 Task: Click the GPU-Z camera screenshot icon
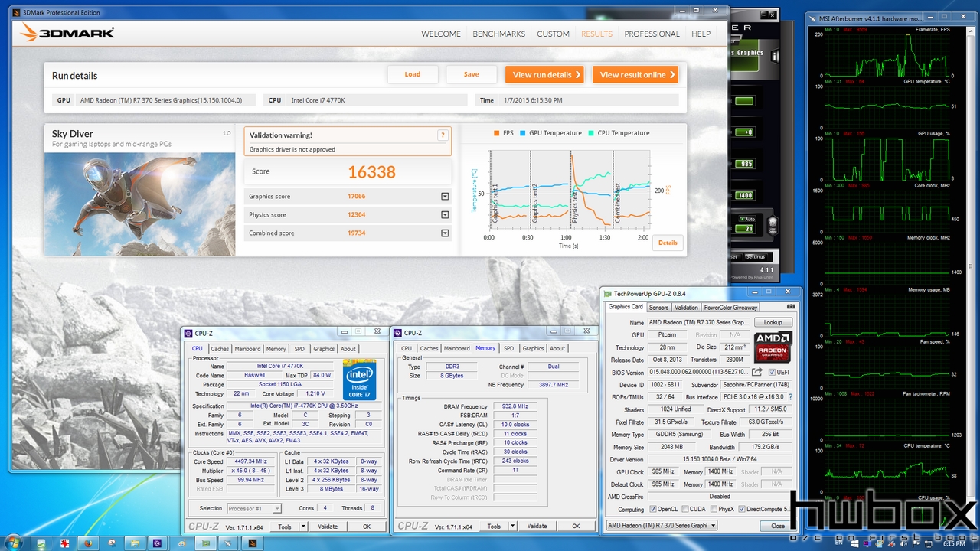coord(791,307)
